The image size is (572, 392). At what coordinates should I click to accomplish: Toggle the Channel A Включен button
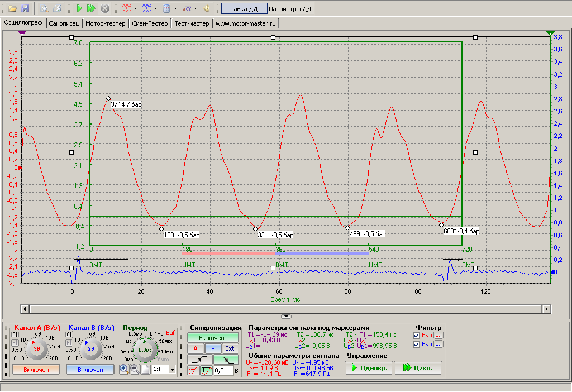(36, 370)
